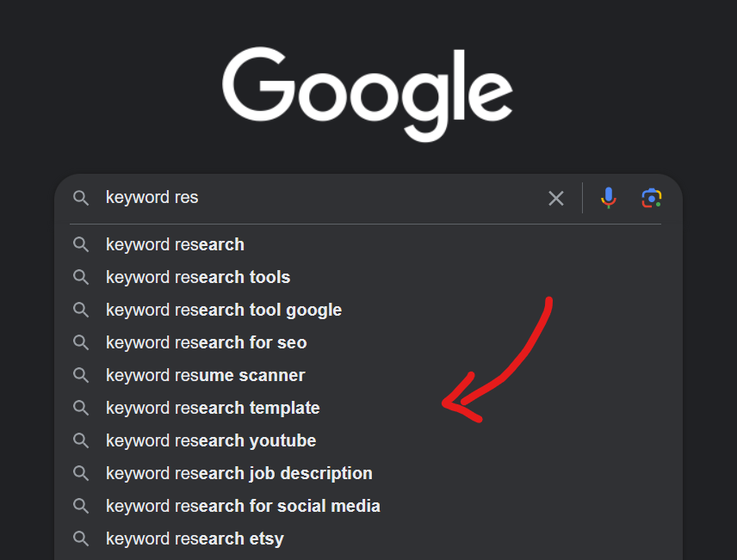
Task: Open Google Lens image search icon
Action: (652, 198)
